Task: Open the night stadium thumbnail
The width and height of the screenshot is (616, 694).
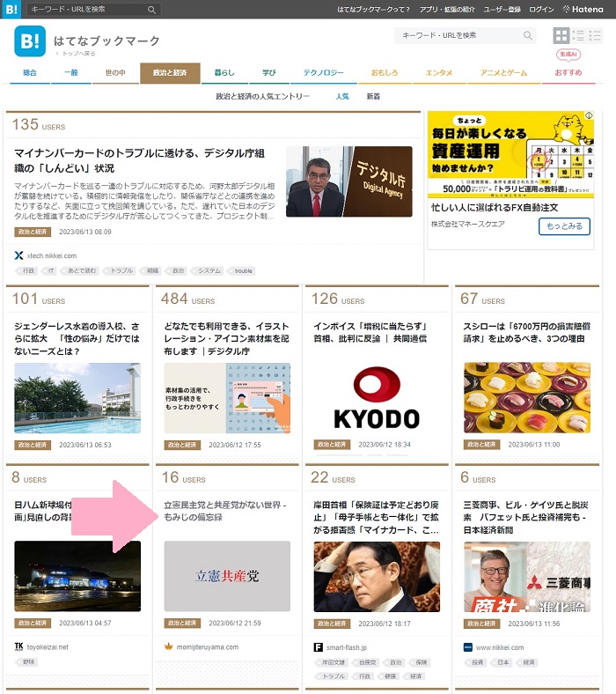Action: [77, 576]
